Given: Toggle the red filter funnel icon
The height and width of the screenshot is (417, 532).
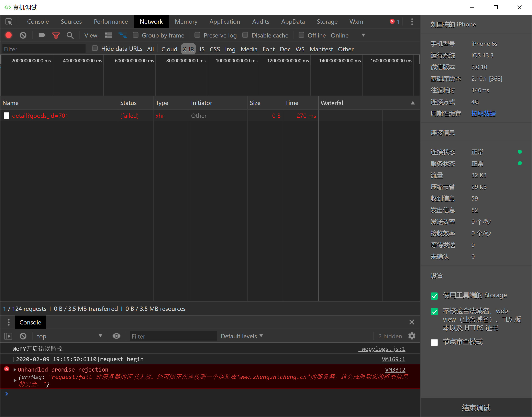Looking at the screenshot, I should [56, 36].
